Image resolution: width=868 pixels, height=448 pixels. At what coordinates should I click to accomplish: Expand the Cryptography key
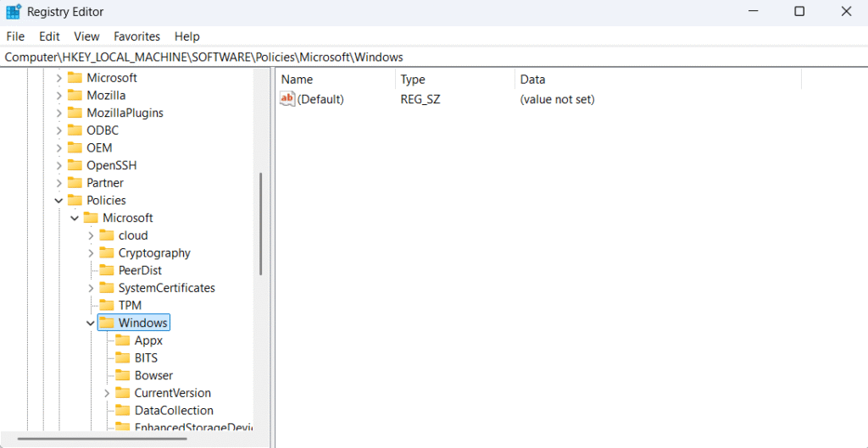pyautogui.click(x=91, y=253)
